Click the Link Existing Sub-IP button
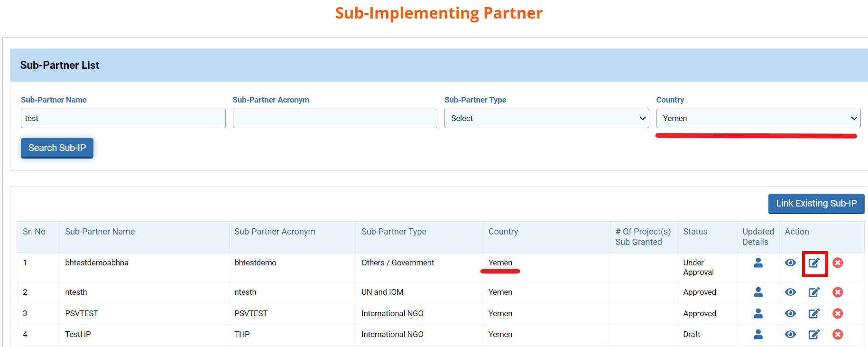The width and height of the screenshot is (868, 347). tap(816, 203)
